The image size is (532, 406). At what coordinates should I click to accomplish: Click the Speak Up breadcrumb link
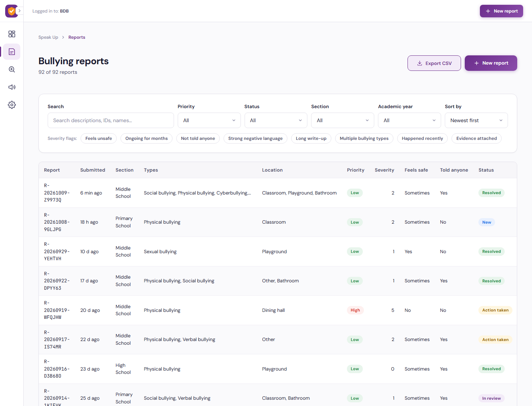48,37
